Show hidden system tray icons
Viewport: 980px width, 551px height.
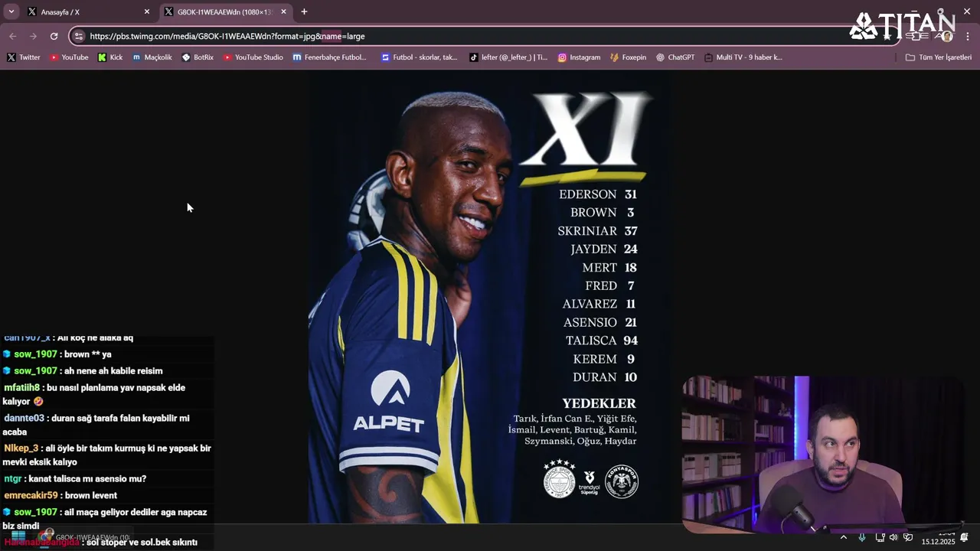point(844,537)
